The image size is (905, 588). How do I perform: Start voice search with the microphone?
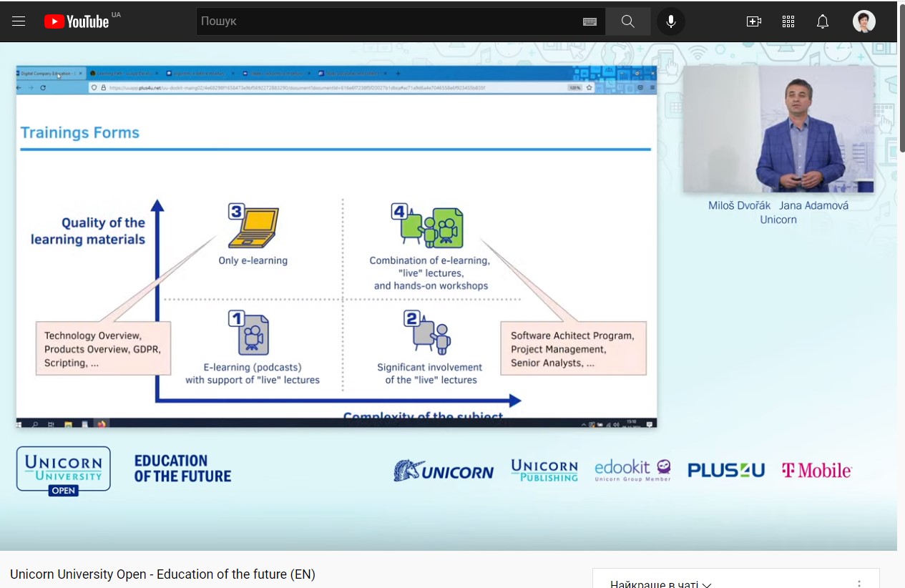click(x=671, y=21)
